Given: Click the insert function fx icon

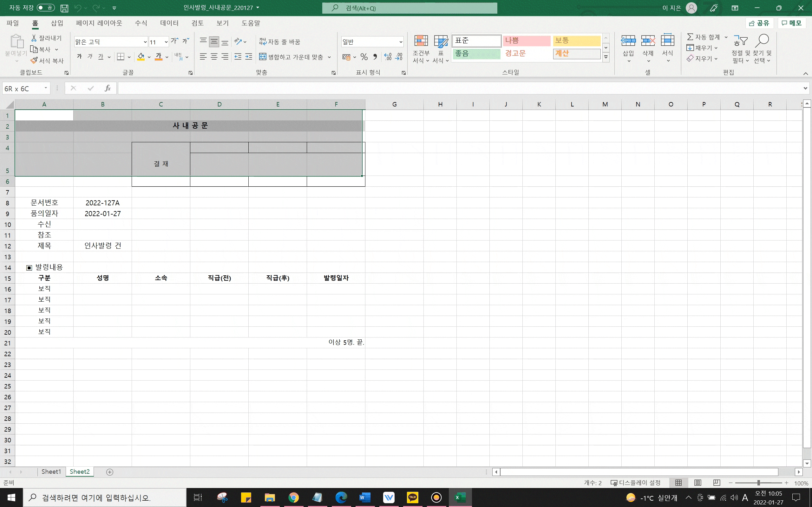Looking at the screenshot, I should tap(108, 88).
